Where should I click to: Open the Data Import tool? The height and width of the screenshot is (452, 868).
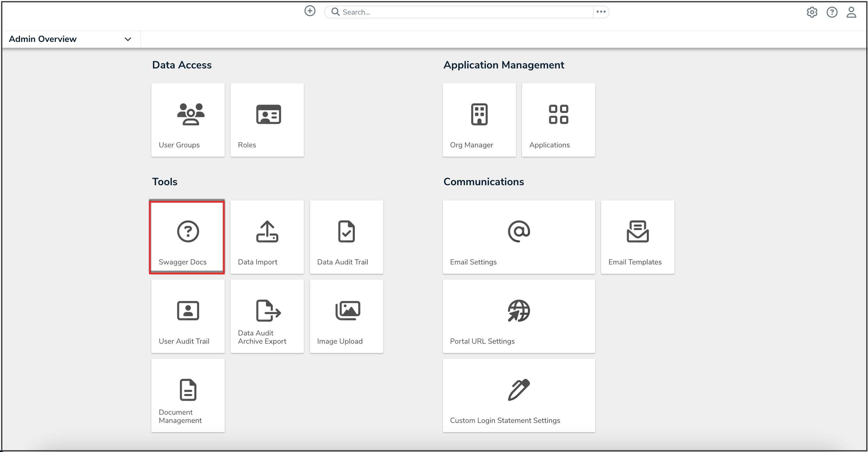[x=267, y=237]
